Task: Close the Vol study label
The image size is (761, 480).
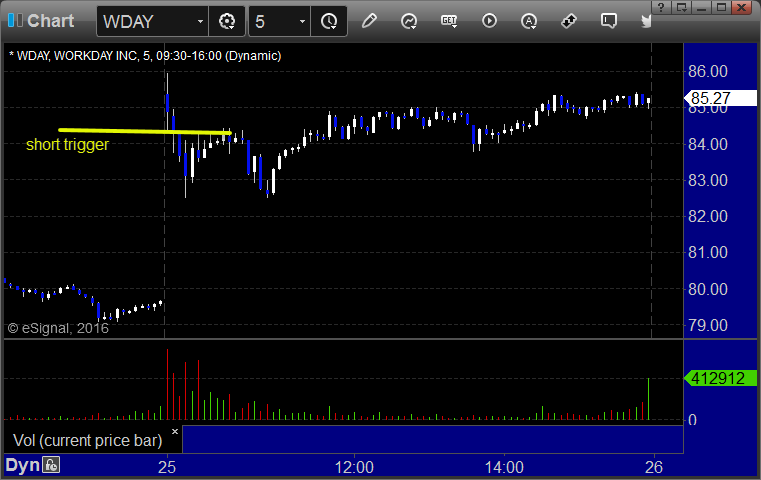Action: 175,431
